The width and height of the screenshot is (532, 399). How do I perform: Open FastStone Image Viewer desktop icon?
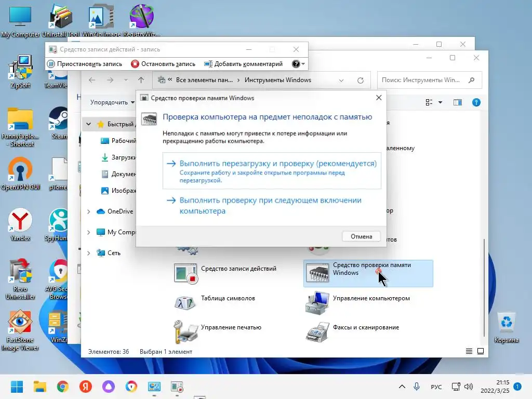(20, 330)
